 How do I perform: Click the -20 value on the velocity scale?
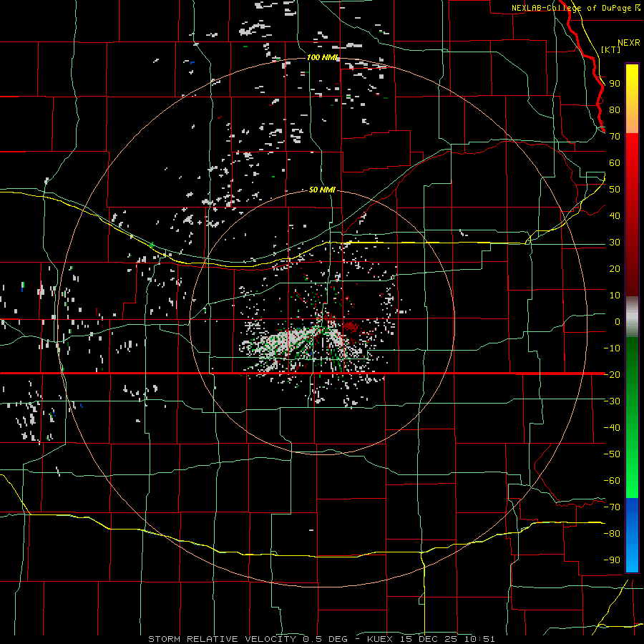point(612,374)
